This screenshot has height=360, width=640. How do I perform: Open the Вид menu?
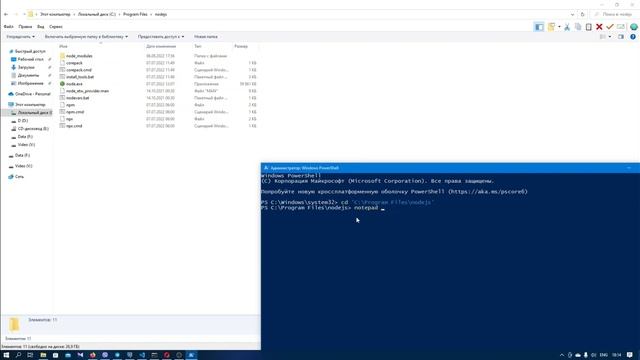40,27
